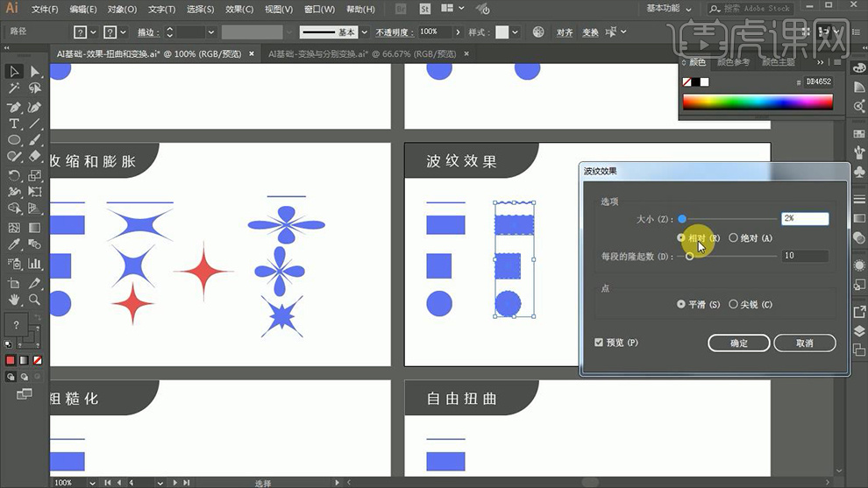Select the Selection arrow tool

tap(14, 72)
